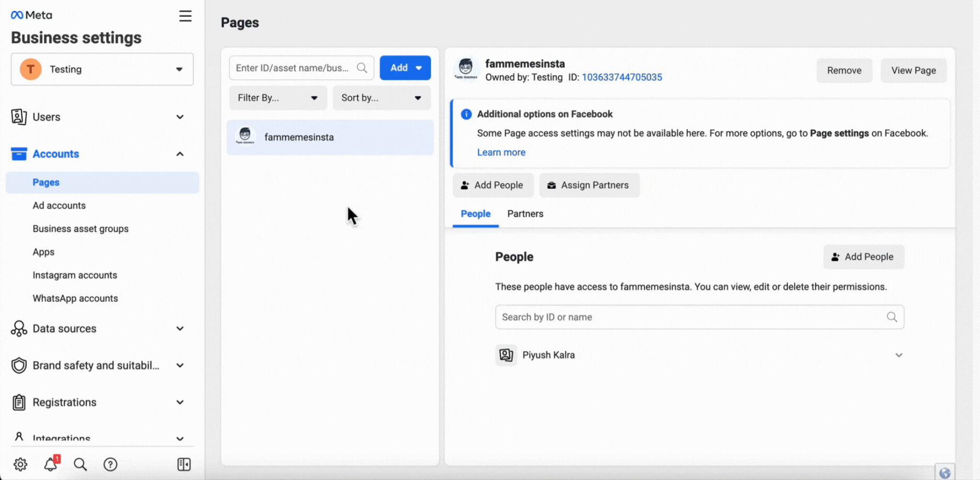
Task: Switch to the People tab
Action: coord(475,214)
